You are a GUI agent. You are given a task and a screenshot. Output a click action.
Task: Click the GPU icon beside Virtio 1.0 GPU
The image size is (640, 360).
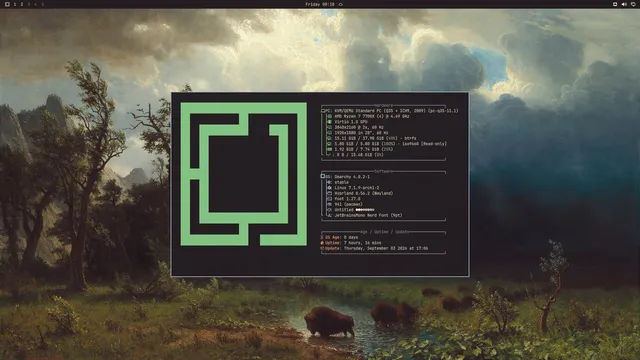tap(329, 122)
